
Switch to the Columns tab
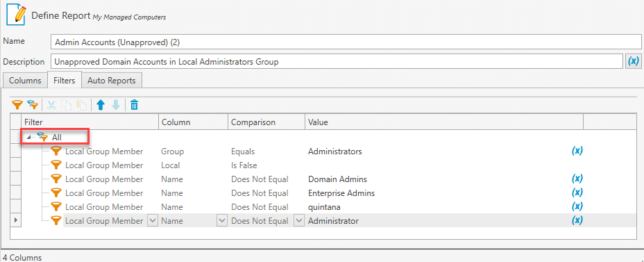[25, 81]
